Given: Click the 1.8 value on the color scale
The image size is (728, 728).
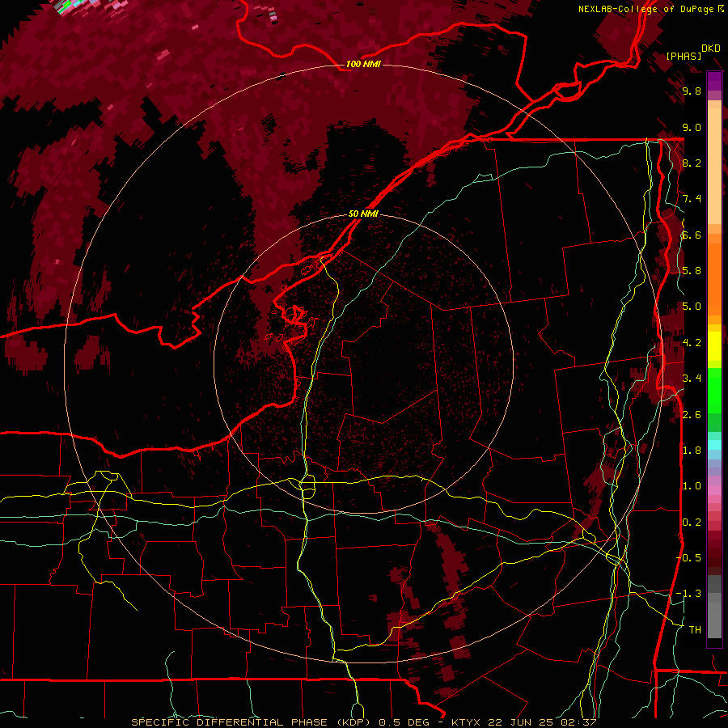Looking at the screenshot, I should 692,451.
